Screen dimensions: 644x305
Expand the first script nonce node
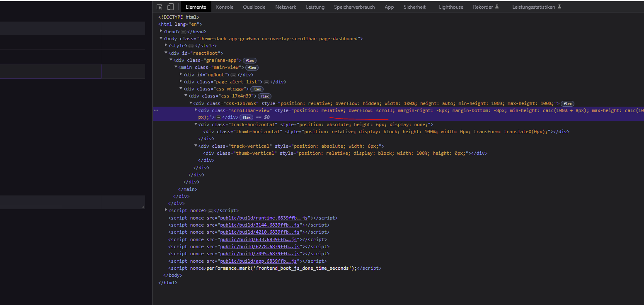tap(166, 210)
